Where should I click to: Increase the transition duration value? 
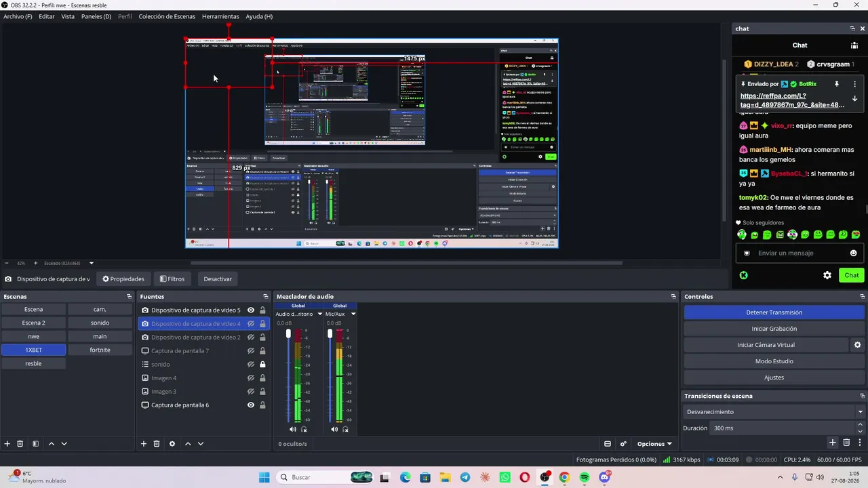[x=861, y=425]
